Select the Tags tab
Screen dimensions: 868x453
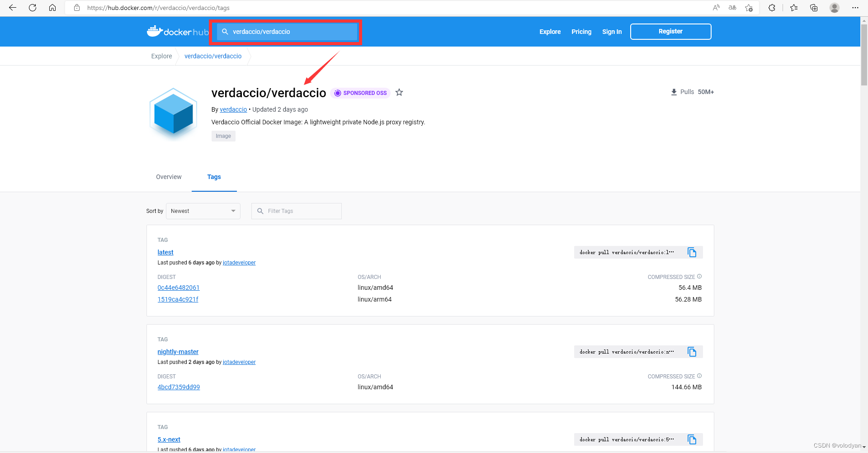click(214, 177)
